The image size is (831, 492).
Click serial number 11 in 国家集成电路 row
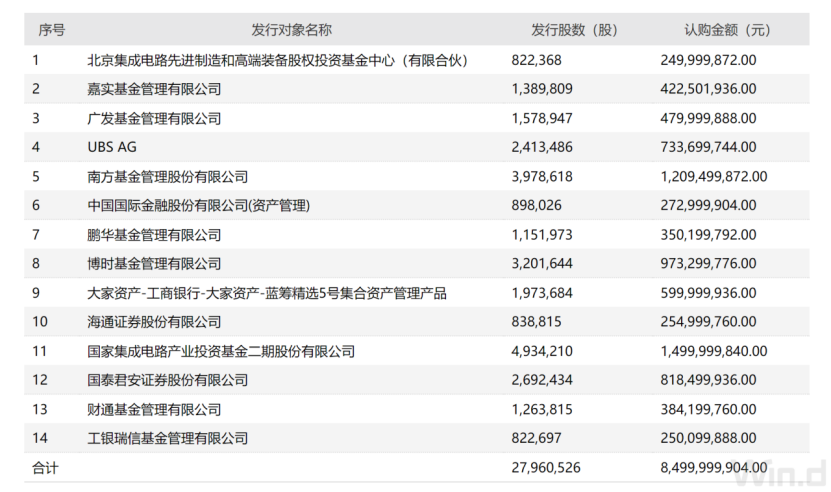[x=40, y=351]
